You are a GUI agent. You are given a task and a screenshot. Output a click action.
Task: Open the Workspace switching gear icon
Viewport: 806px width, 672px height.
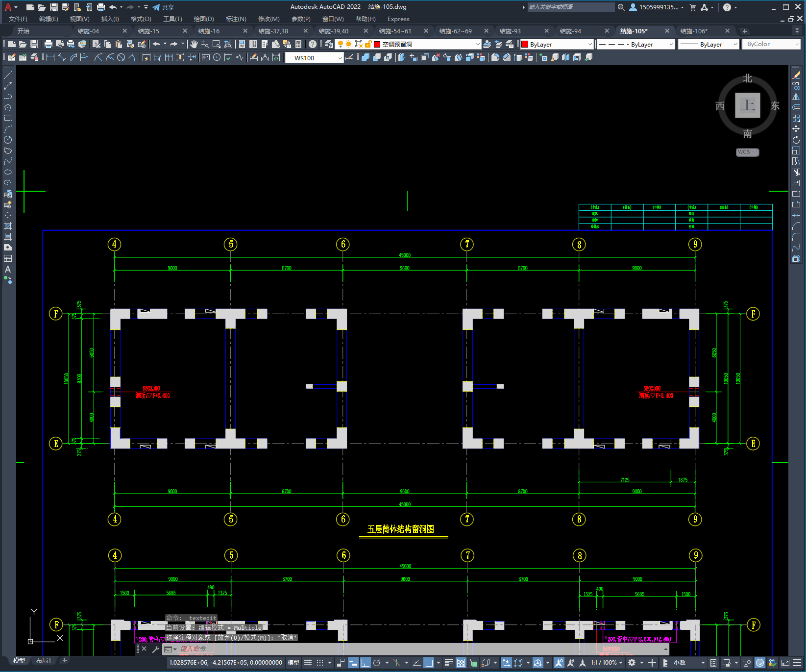[x=632, y=663]
